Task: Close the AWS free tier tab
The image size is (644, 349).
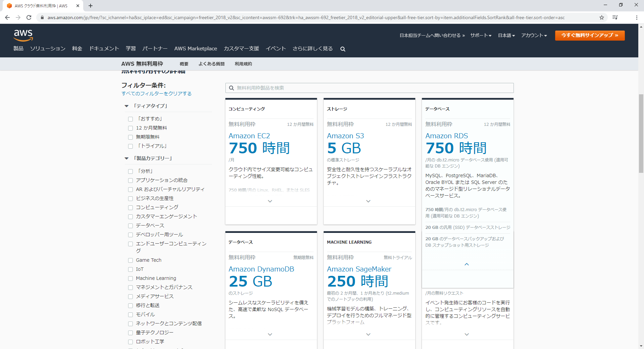Action: point(78,6)
